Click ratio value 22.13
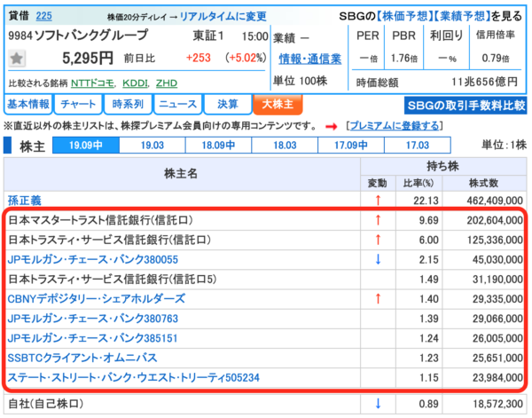Viewport: 532px width, 418px height. (x=426, y=201)
